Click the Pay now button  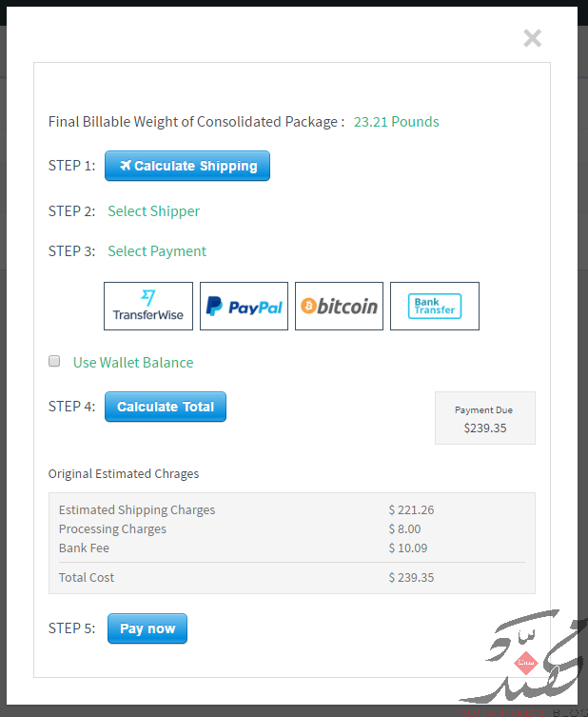point(147,628)
